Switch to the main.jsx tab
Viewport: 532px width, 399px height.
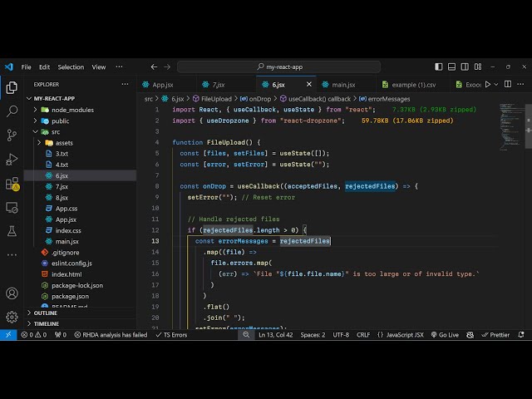tap(343, 84)
